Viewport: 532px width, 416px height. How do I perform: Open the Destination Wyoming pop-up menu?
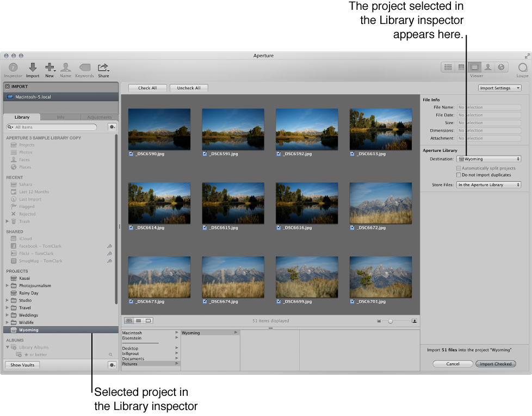pos(488,158)
